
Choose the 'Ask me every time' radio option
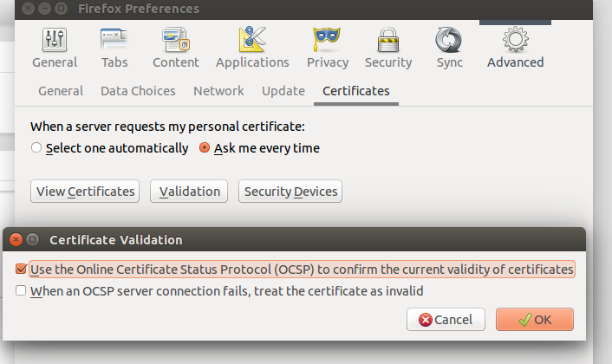point(205,148)
